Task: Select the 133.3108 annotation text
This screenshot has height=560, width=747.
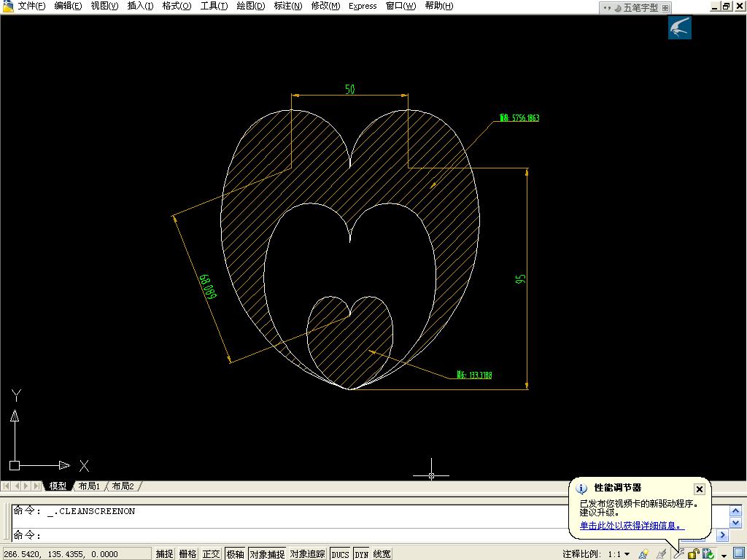Action: 474,375
